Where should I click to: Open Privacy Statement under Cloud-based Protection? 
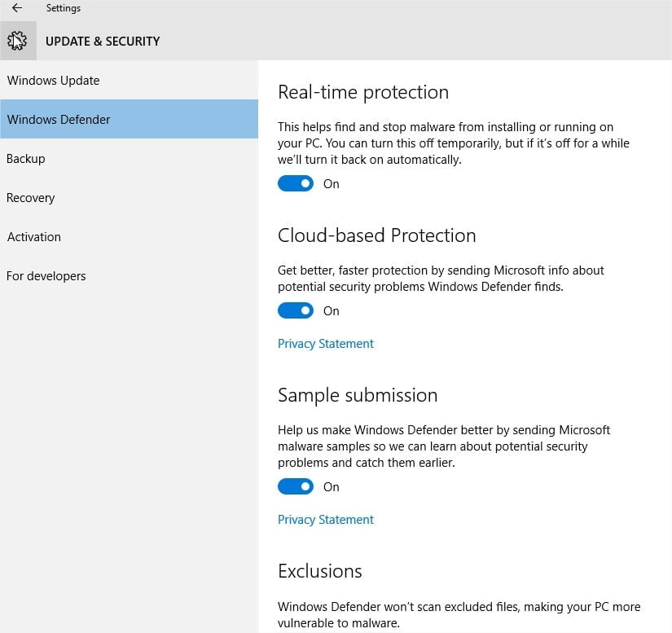[x=325, y=344]
